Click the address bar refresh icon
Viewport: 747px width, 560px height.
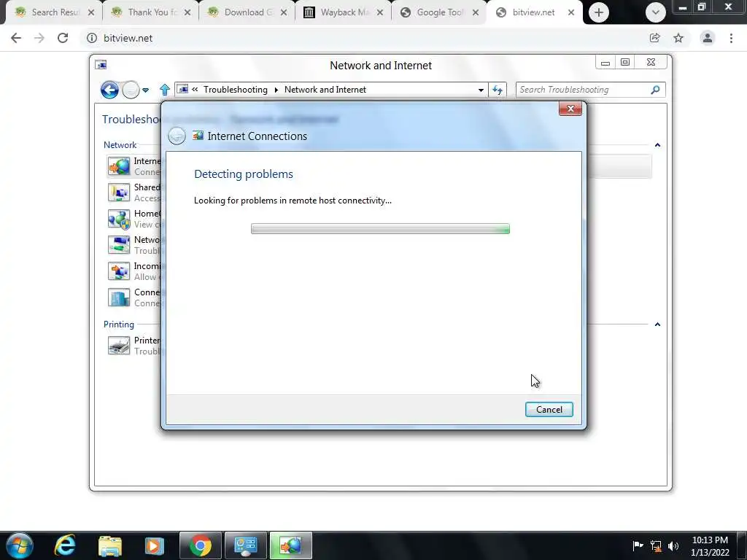pos(498,90)
